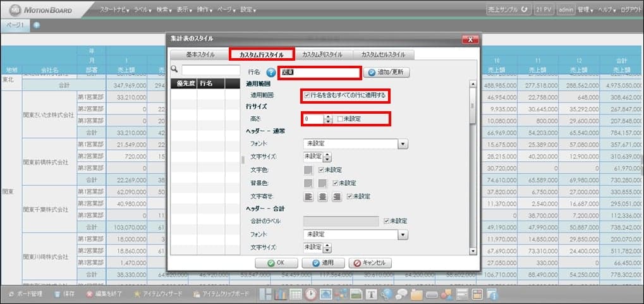Click 文字サイズ spinner under ヘッダー - 合計
Image resolution: width=644 pixels, height=304 pixels.
point(327,248)
